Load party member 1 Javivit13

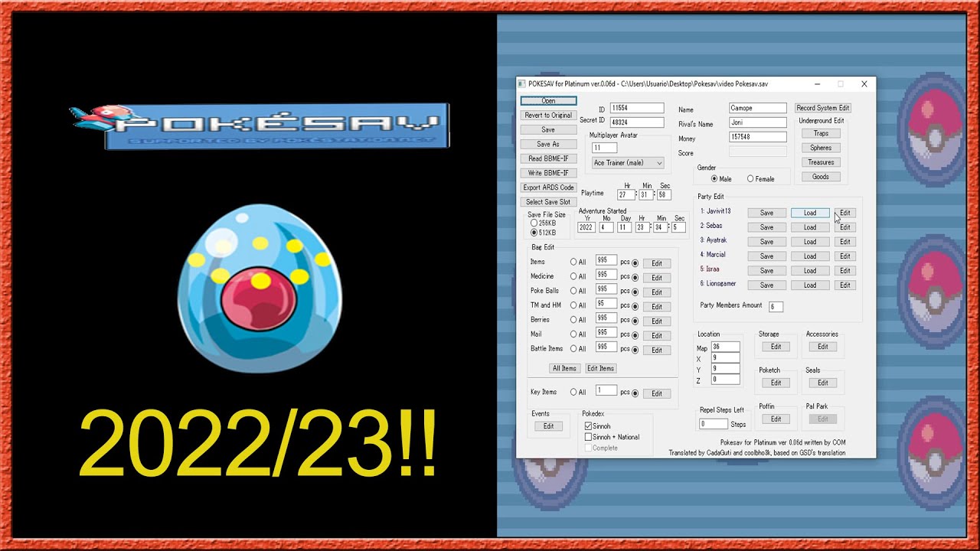click(810, 213)
